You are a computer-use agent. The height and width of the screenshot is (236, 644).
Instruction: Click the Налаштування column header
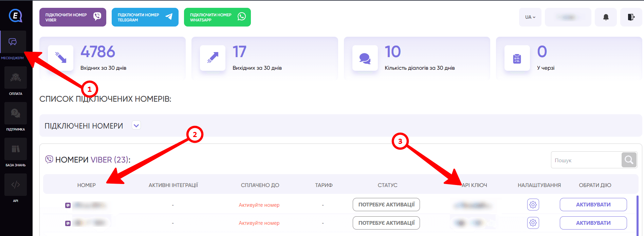point(539,185)
